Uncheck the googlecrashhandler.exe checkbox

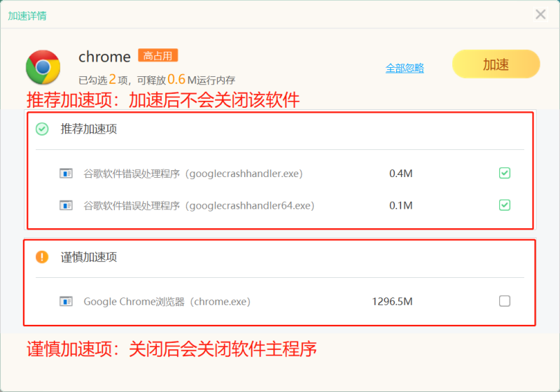pyautogui.click(x=504, y=173)
